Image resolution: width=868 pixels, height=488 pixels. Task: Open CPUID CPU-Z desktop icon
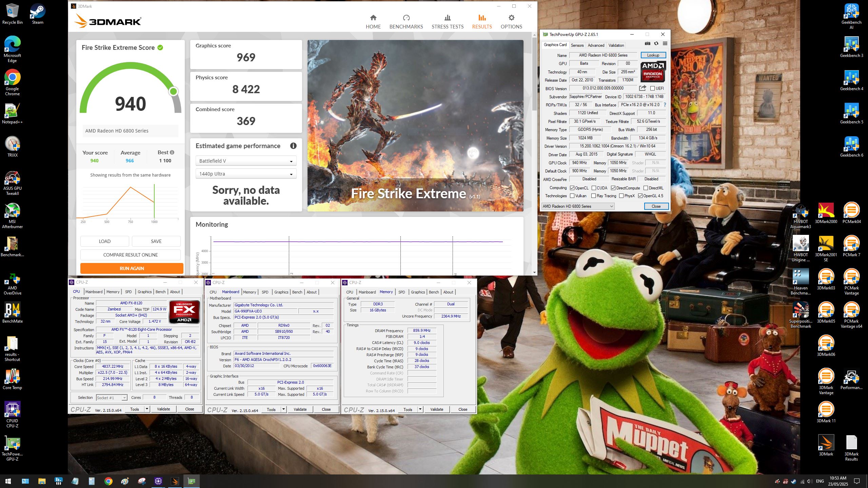point(13,414)
